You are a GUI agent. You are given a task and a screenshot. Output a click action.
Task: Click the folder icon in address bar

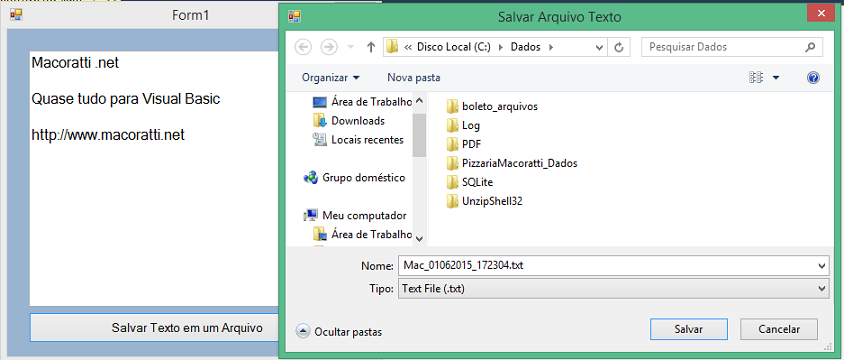[x=392, y=47]
